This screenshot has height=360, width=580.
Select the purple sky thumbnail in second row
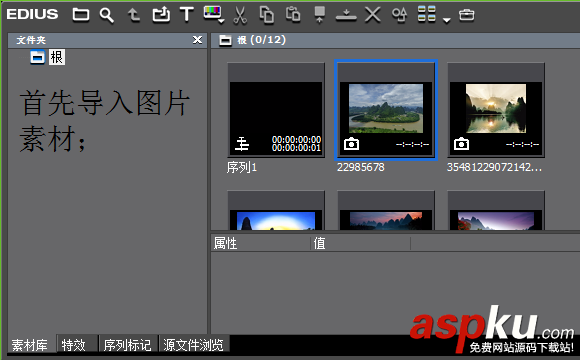pyautogui.click(x=496, y=210)
